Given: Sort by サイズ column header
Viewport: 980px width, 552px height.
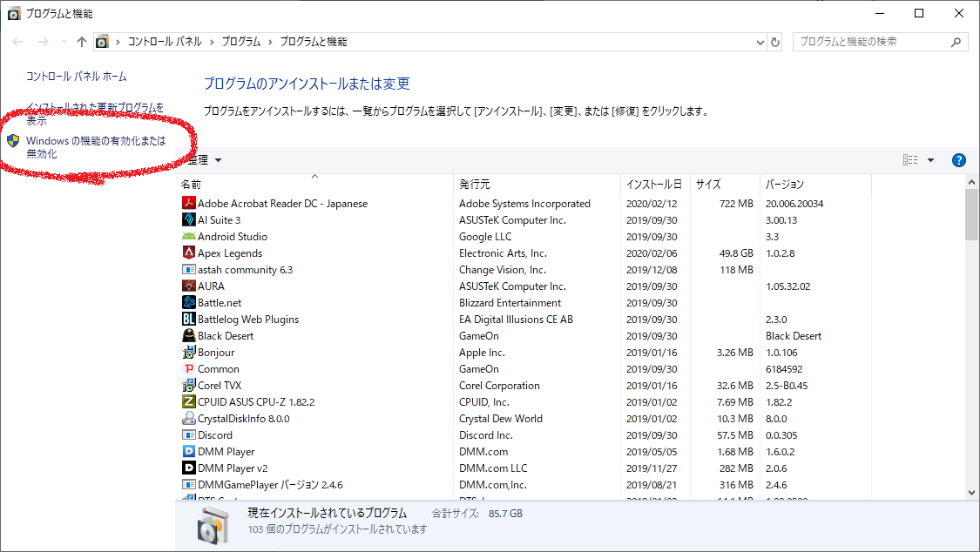Looking at the screenshot, I should tap(726, 185).
